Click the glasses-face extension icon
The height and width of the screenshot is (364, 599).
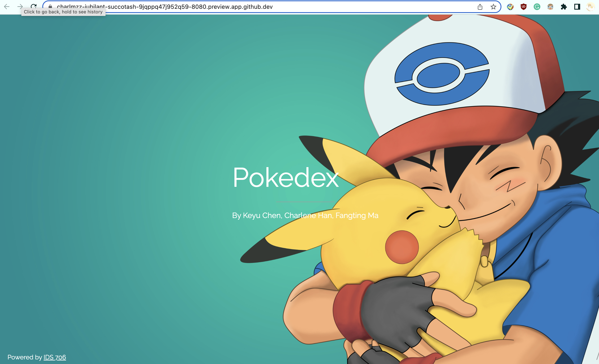tap(550, 7)
